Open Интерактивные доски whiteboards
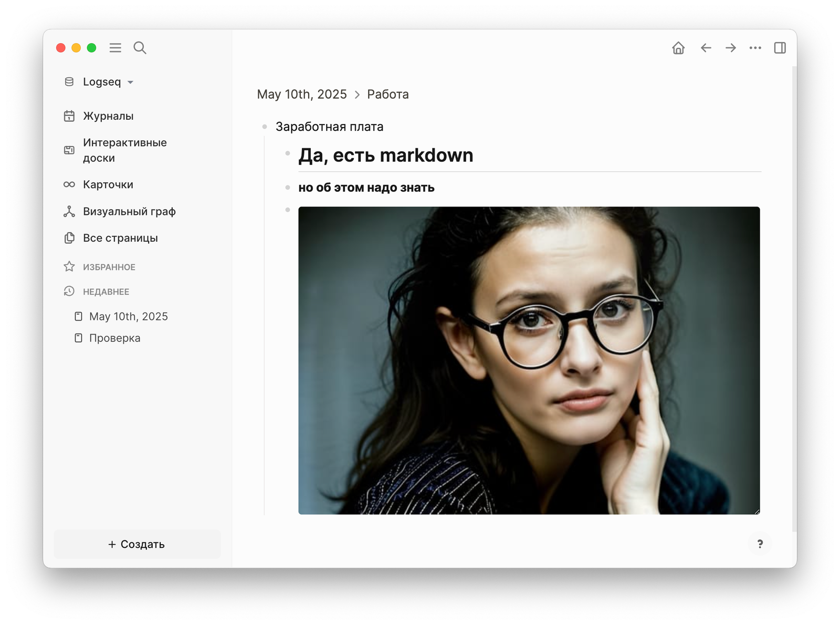Screen dimensions: 840x625 124,150
